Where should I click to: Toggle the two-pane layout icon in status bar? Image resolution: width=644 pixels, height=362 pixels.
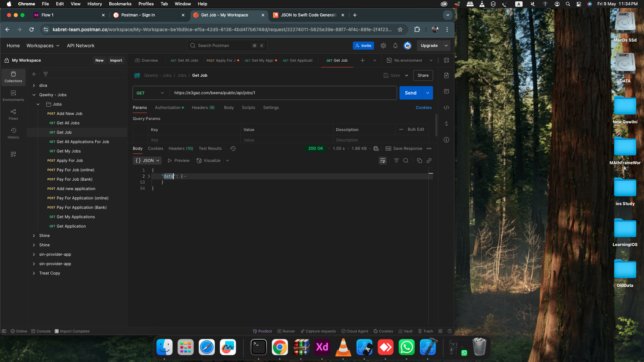click(440, 331)
